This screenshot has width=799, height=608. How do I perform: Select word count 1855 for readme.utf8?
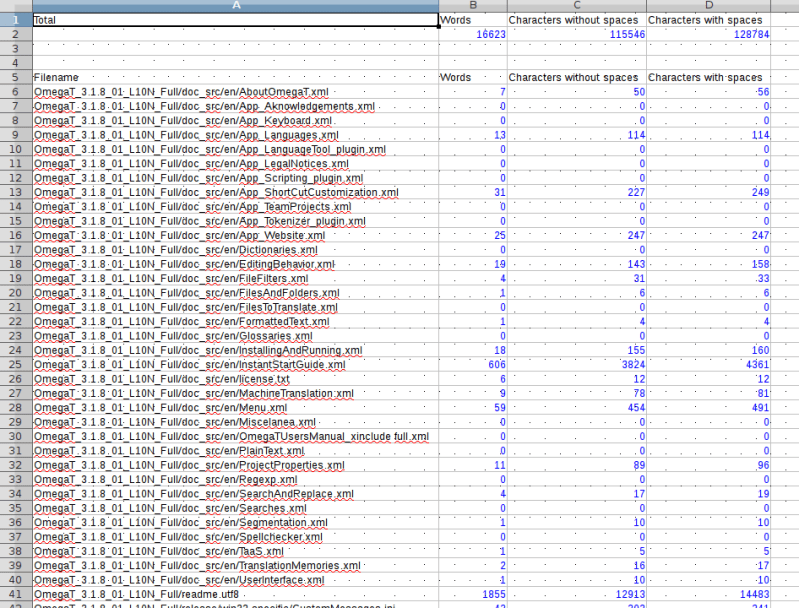(473, 594)
